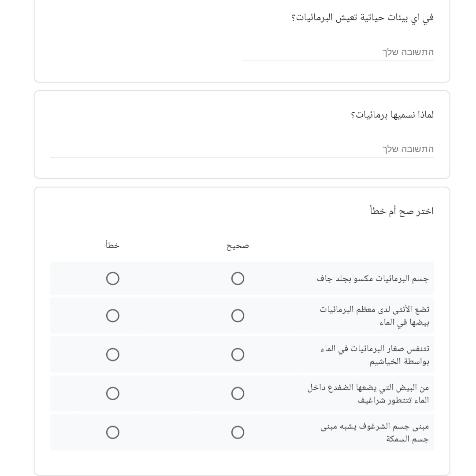Viewport: 476px width, 476px height.
Task: Choose خطأ for تتنفس صغار البرمائيات بواسطة الخياشيم
Action: coord(113,355)
